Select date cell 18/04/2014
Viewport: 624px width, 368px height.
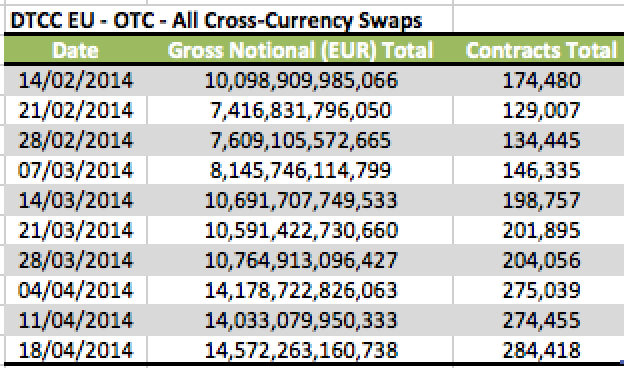(x=76, y=350)
